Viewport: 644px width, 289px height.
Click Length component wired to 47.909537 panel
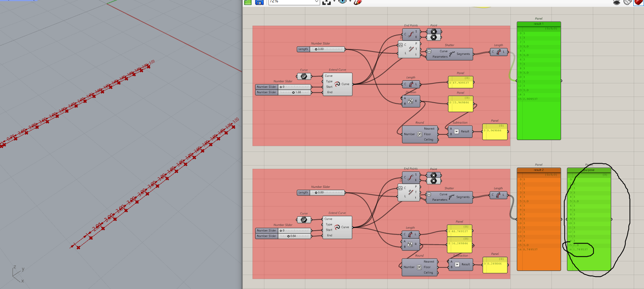411,84
